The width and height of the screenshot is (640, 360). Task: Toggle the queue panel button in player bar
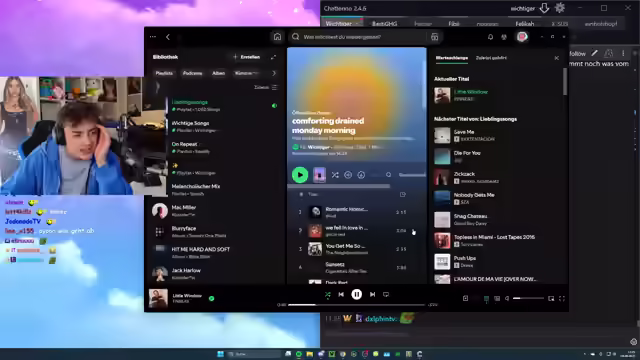486,298
